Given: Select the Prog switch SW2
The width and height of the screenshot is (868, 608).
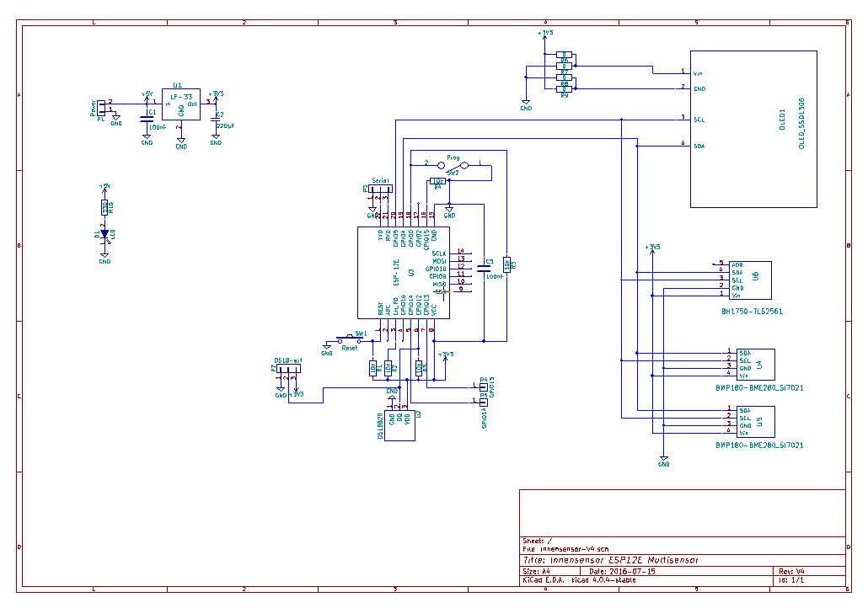Looking at the screenshot, I should tap(453, 165).
